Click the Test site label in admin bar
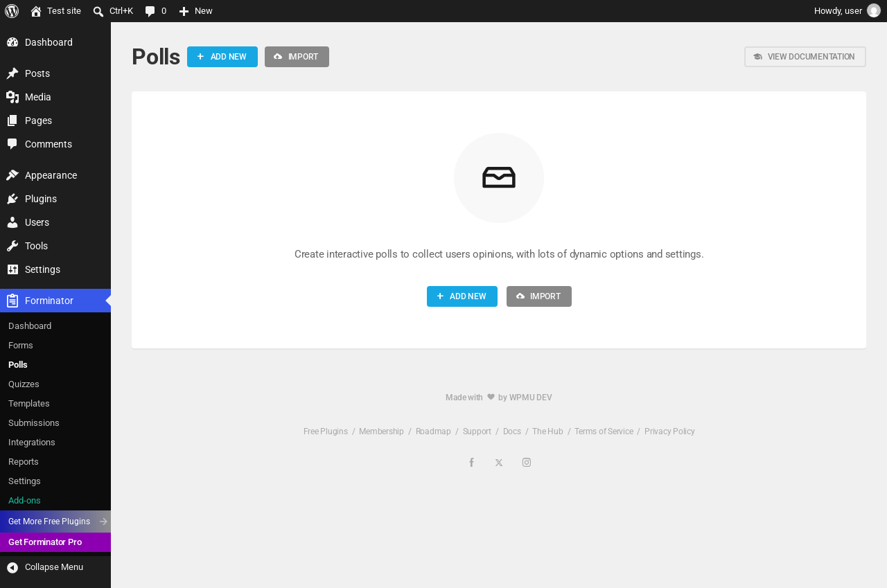Image resolution: width=887 pixels, height=588 pixels. (64, 11)
